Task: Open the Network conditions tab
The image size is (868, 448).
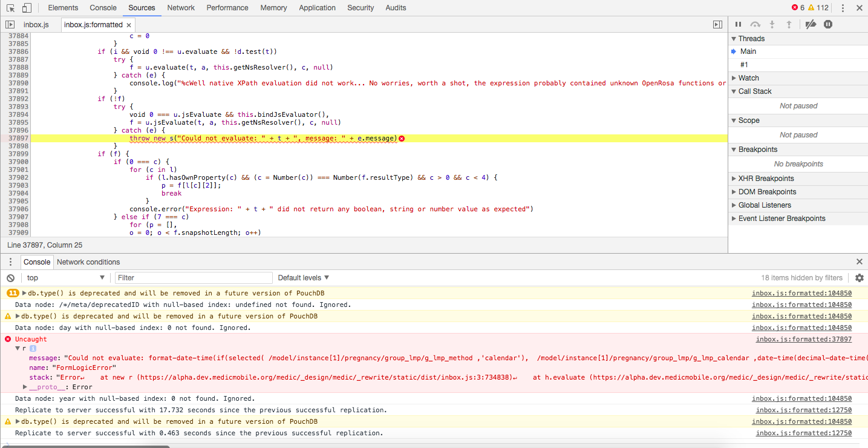Action: [88, 262]
